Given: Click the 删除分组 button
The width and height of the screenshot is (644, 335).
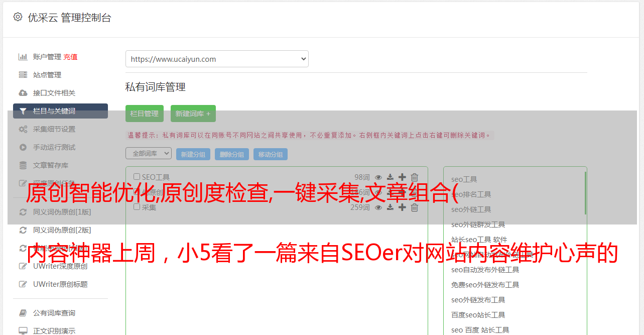Looking at the screenshot, I should click(x=232, y=154).
